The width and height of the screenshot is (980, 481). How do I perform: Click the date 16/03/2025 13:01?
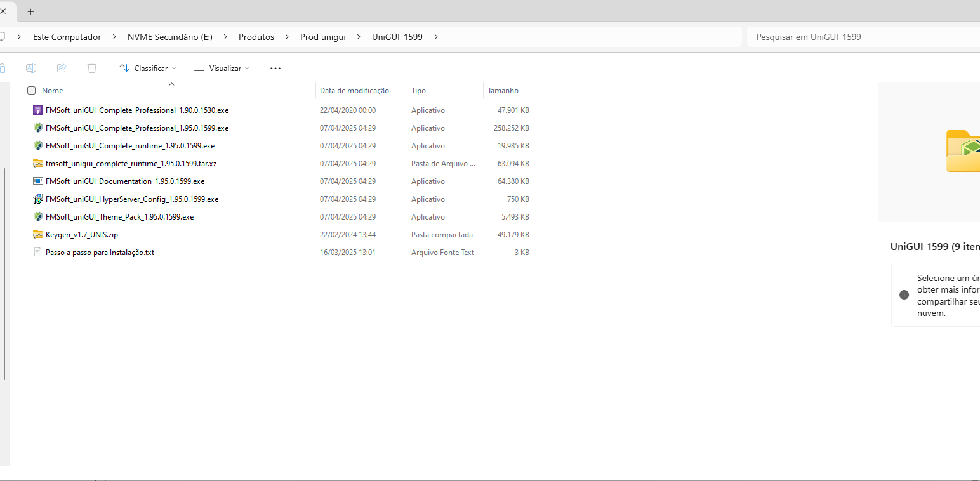(x=348, y=252)
